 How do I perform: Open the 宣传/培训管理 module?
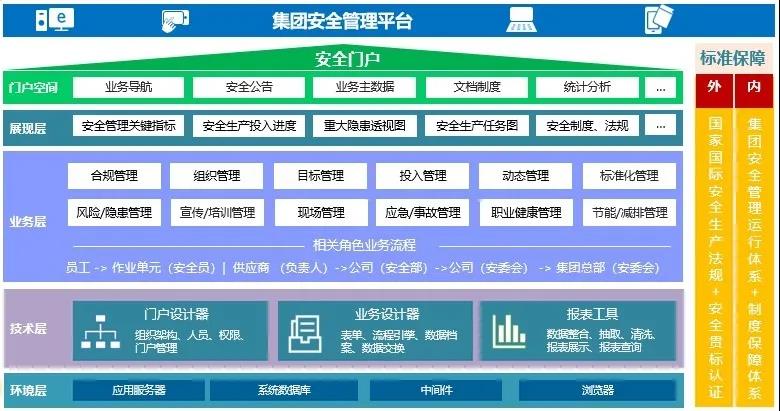217,213
